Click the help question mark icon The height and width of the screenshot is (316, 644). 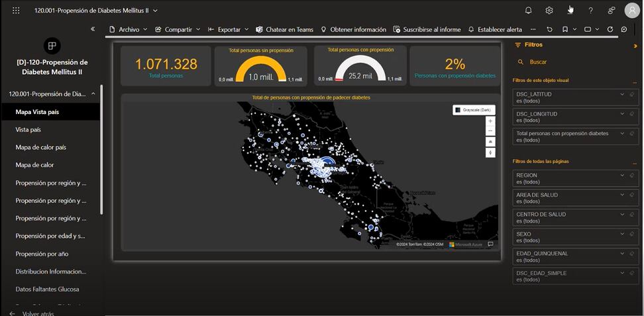[x=591, y=11]
